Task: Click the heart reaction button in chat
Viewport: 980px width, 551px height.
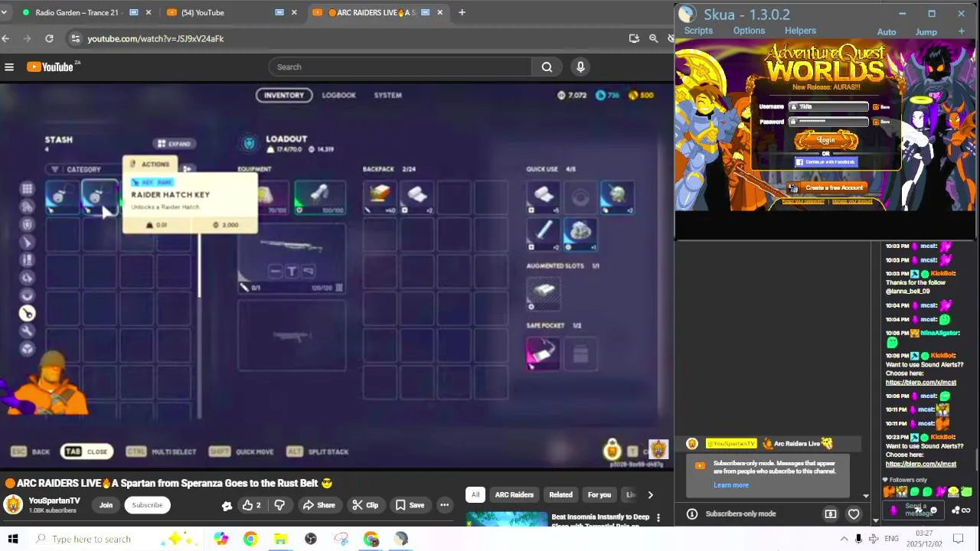Action: (x=854, y=514)
